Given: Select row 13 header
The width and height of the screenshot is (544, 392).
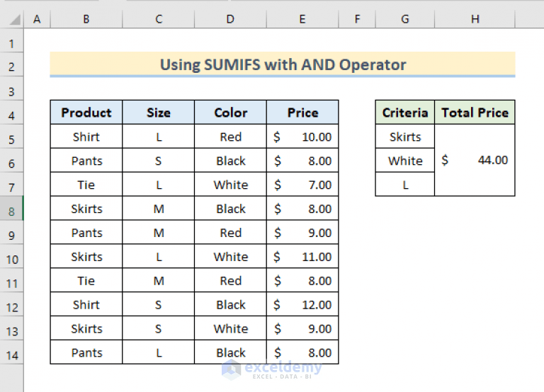Looking at the screenshot, I should pyautogui.click(x=11, y=328).
